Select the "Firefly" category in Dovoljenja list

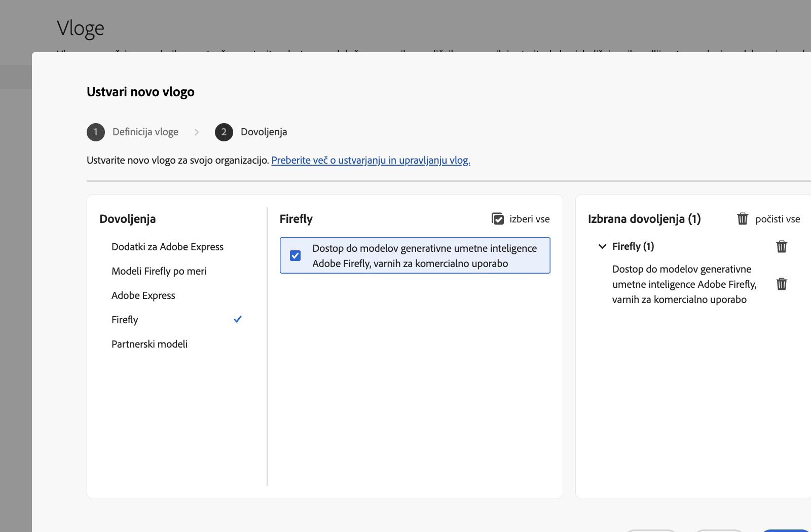[x=125, y=319]
